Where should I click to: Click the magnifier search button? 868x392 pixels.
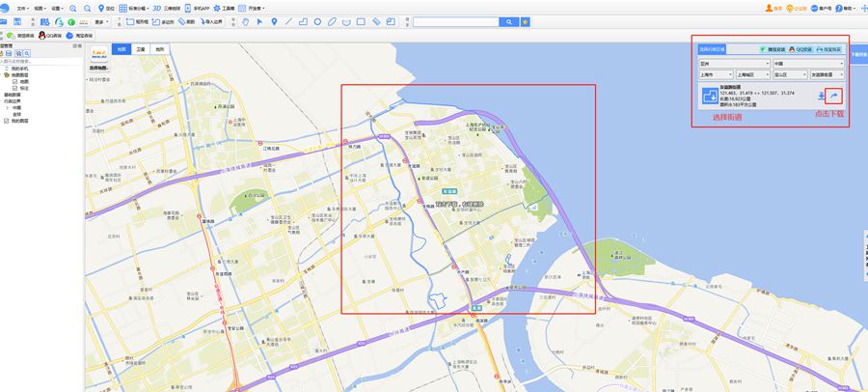(507, 21)
